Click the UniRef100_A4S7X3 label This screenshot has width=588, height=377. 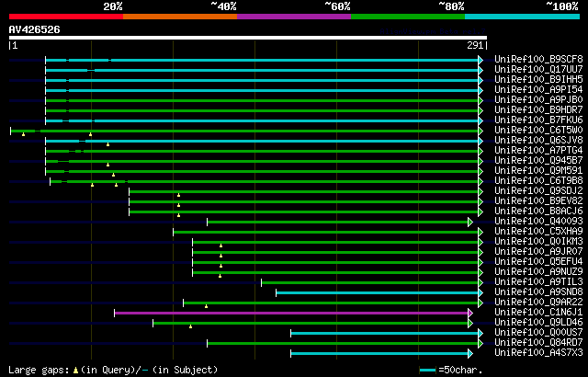[x=538, y=353]
